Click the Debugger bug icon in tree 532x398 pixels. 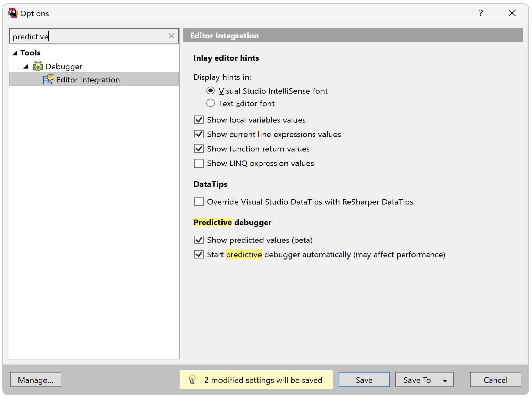pos(38,66)
